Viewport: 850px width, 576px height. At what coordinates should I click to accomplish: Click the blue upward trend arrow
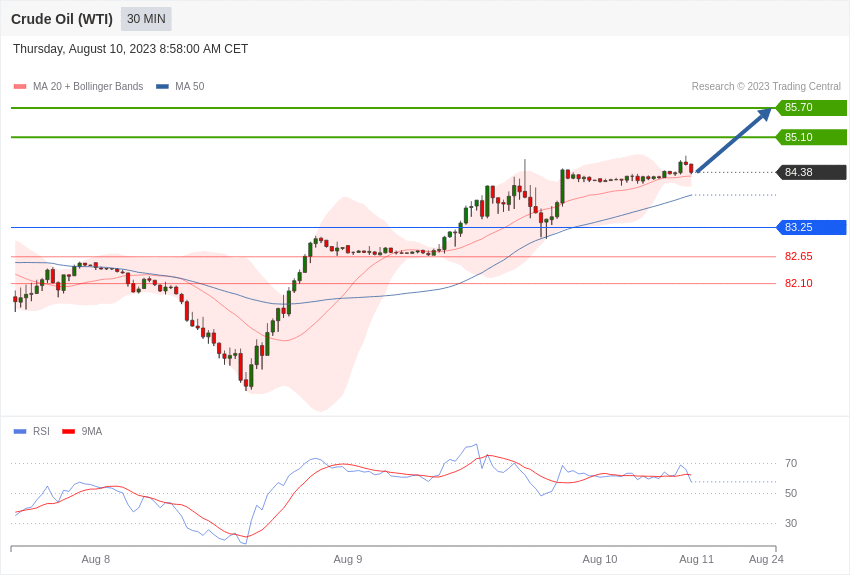734,140
